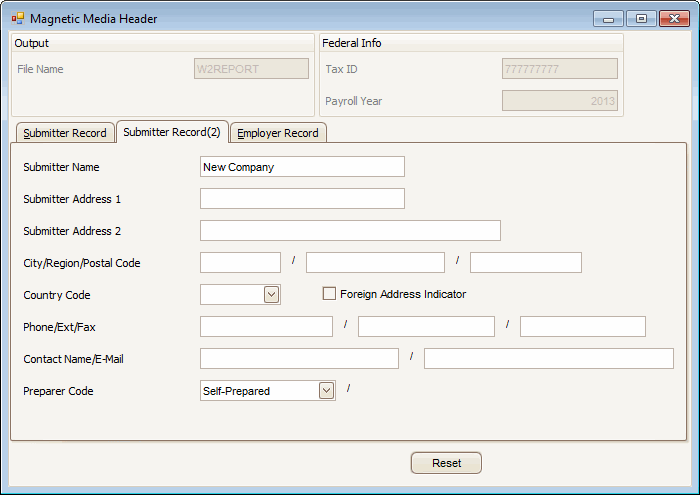Expand the Preparer Code dropdown arrow

point(326,391)
